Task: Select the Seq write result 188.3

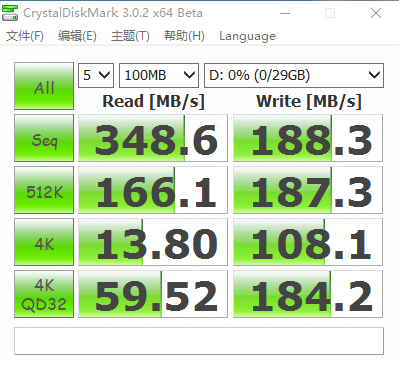Action: coord(308,138)
